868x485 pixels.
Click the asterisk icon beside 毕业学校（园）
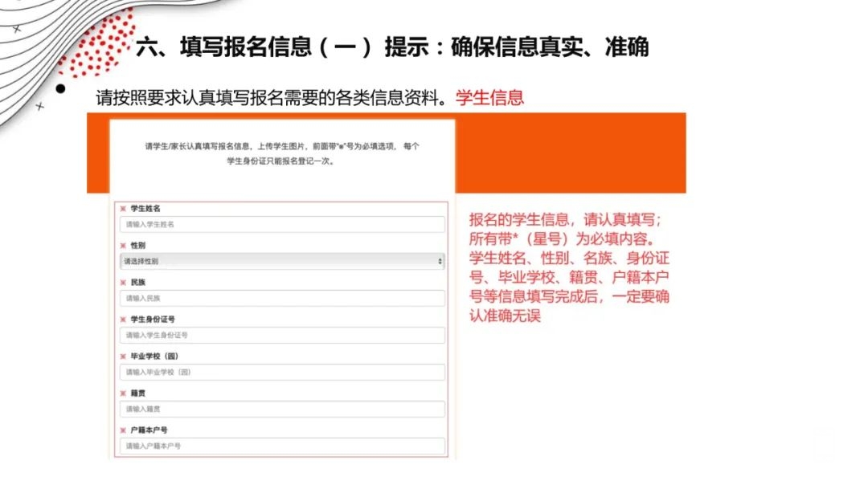pos(123,357)
